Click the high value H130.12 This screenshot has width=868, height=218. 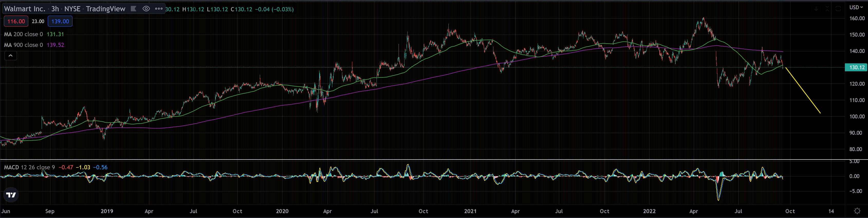click(x=193, y=9)
